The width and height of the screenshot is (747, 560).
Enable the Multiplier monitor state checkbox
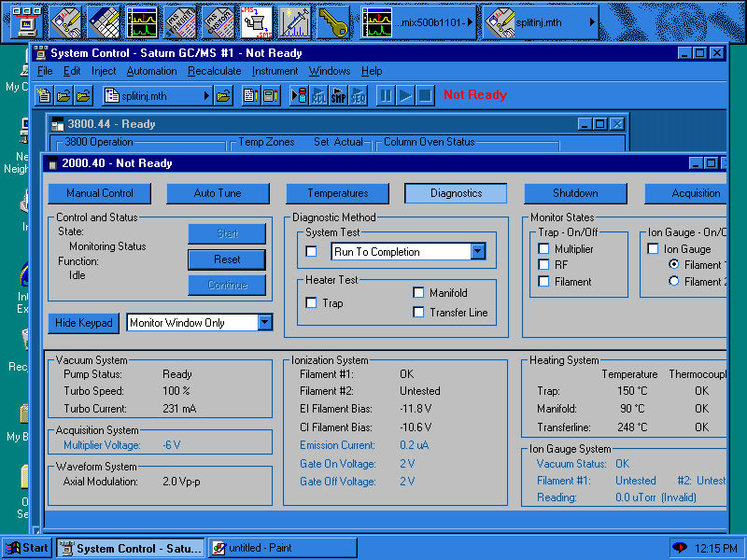[543, 248]
